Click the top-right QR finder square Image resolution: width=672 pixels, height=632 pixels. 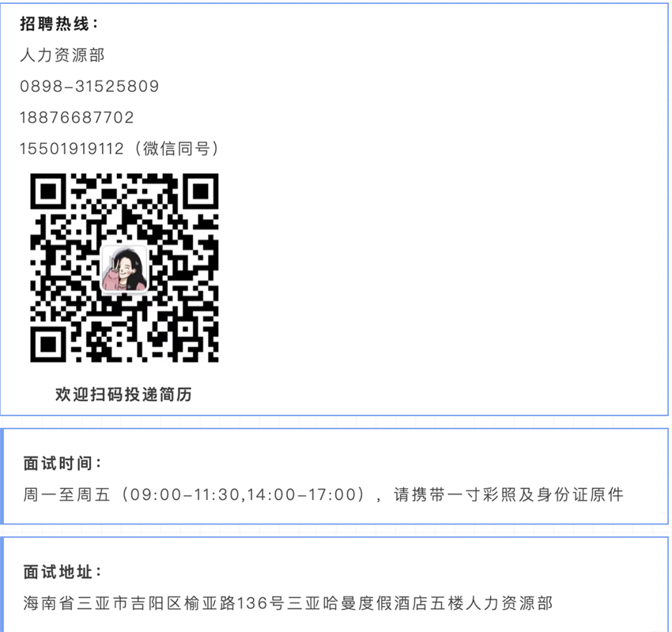click(x=201, y=191)
